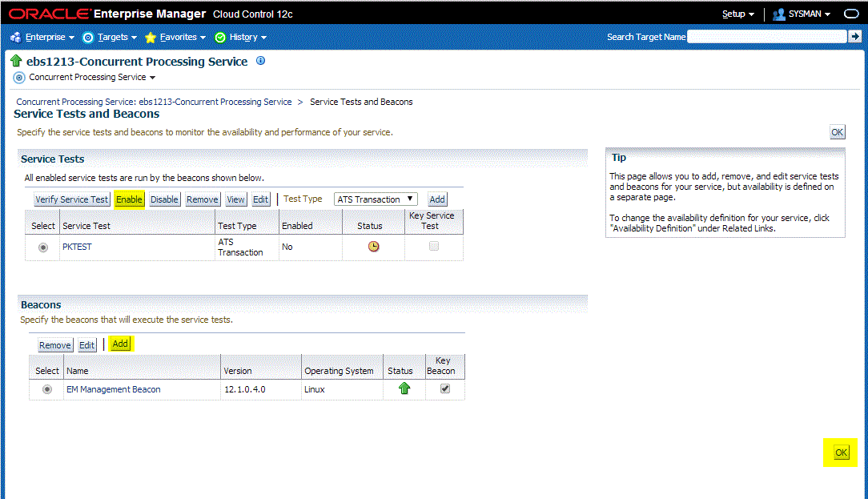The height and width of the screenshot is (499, 868).
Task: Click the Favorites star icon
Action: point(150,37)
